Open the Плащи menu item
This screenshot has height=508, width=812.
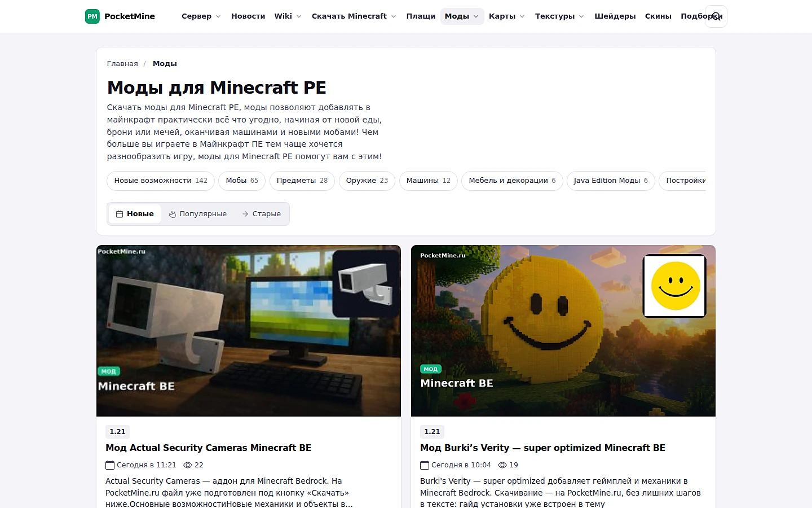pos(421,16)
